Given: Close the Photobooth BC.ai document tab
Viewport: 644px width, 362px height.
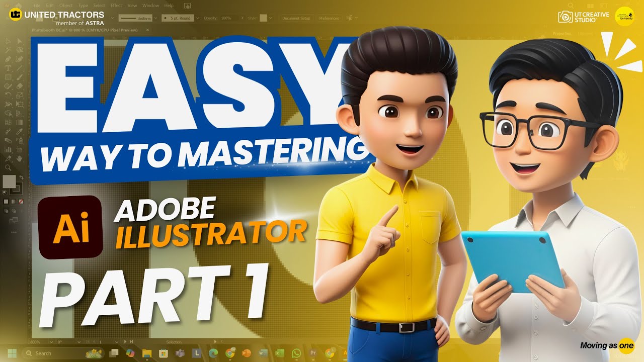Looking at the screenshot, I should (147, 30).
